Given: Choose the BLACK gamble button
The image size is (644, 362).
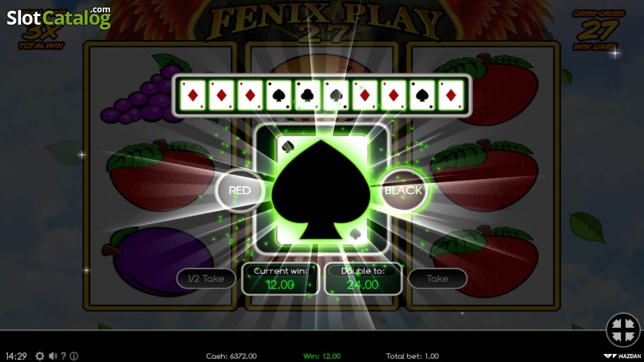Looking at the screenshot, I should 404,190.
